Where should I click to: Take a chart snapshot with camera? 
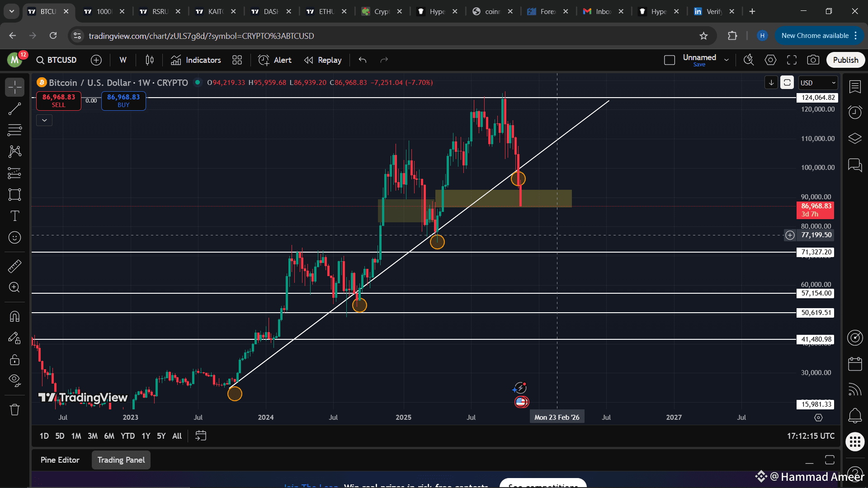(813, 60)
